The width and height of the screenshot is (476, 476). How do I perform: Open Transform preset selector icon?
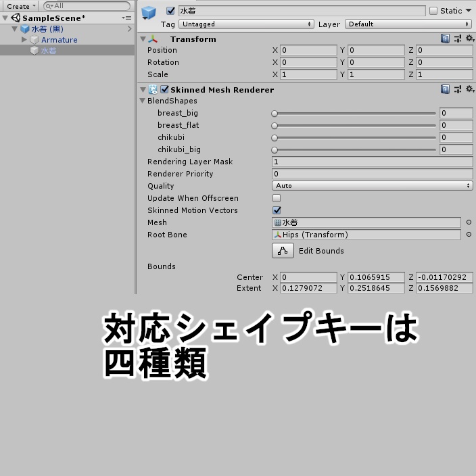point(458,39)
